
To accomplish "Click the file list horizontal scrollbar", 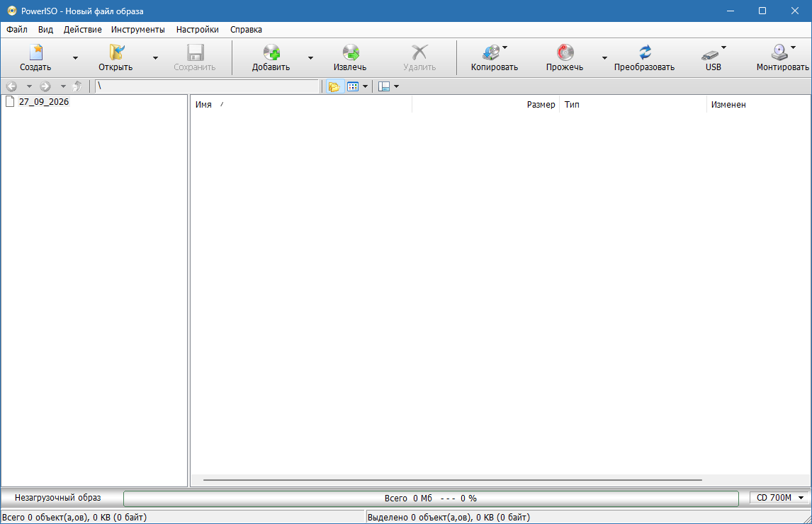I will 453,480.
